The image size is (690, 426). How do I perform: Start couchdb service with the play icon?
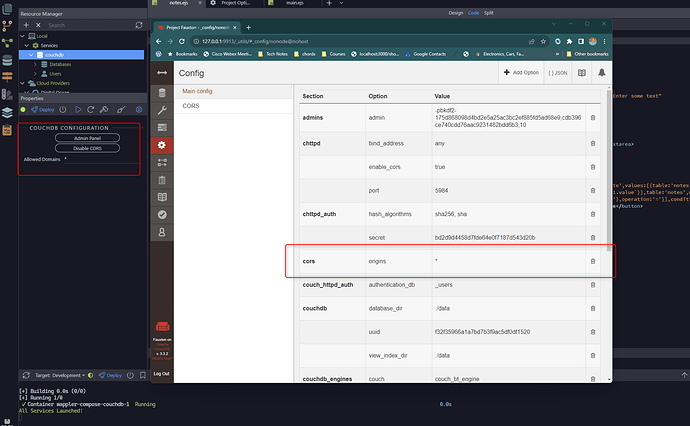click(x=78, y=110)
